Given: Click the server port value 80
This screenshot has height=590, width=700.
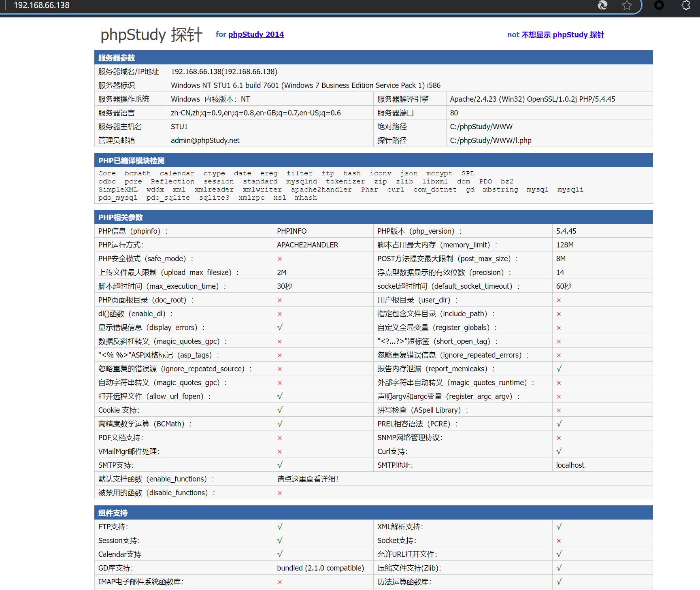Looking at the screenshot, I should [x=454, y=113].
